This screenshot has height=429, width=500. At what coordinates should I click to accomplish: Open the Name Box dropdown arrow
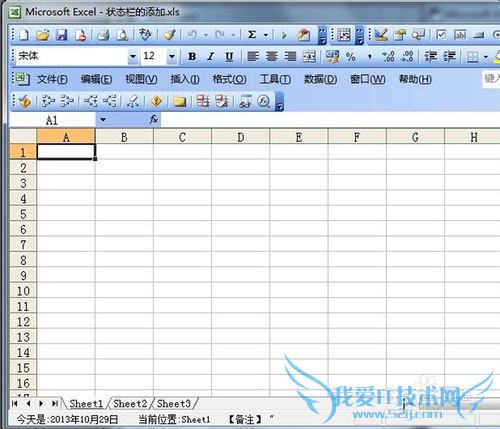click(x=103, y=120)
